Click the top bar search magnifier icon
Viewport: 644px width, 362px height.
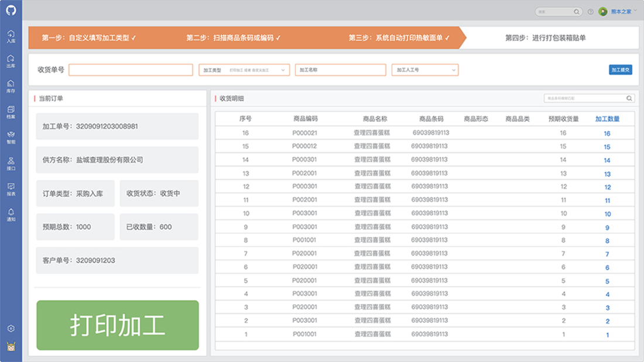click(x=576, y=12)
